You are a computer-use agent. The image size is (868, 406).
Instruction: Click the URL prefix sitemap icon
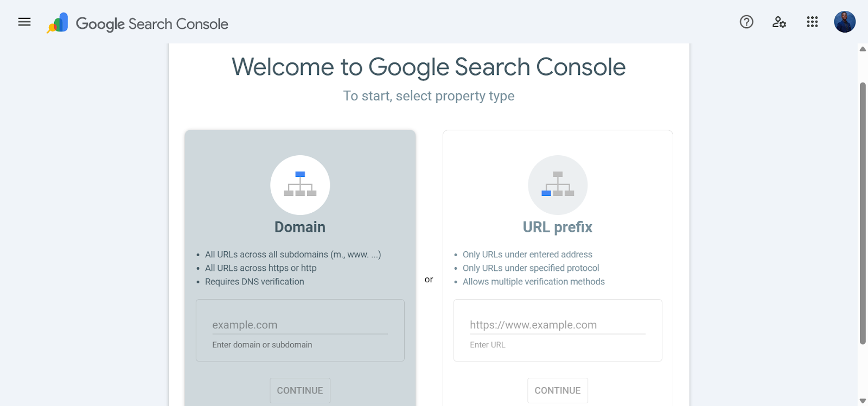pos(558,185)
